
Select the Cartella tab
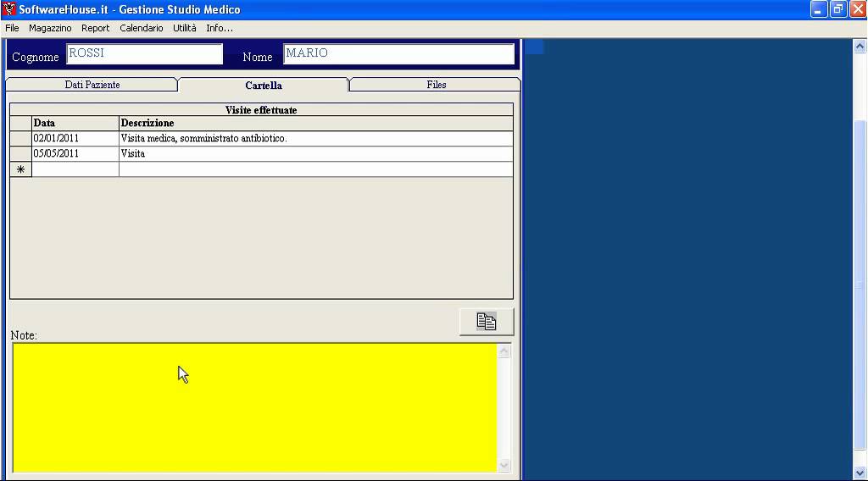point(264,86)
